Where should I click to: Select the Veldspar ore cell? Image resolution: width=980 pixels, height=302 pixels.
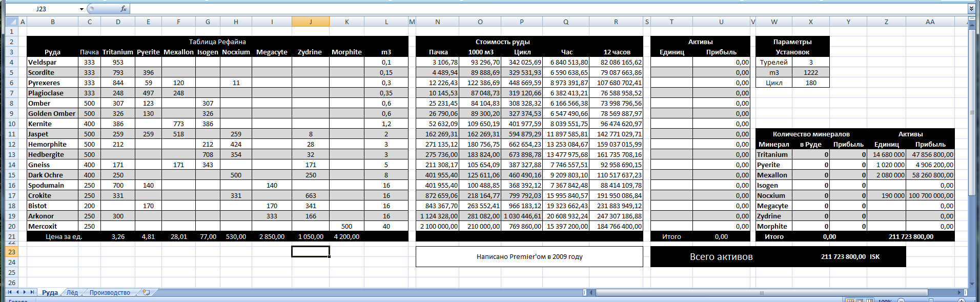52,62
